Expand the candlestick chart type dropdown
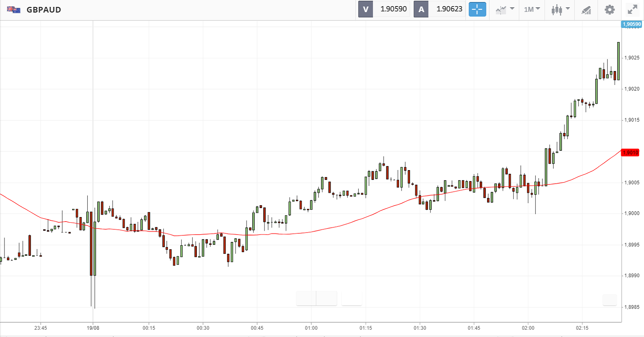 [560, 9]
